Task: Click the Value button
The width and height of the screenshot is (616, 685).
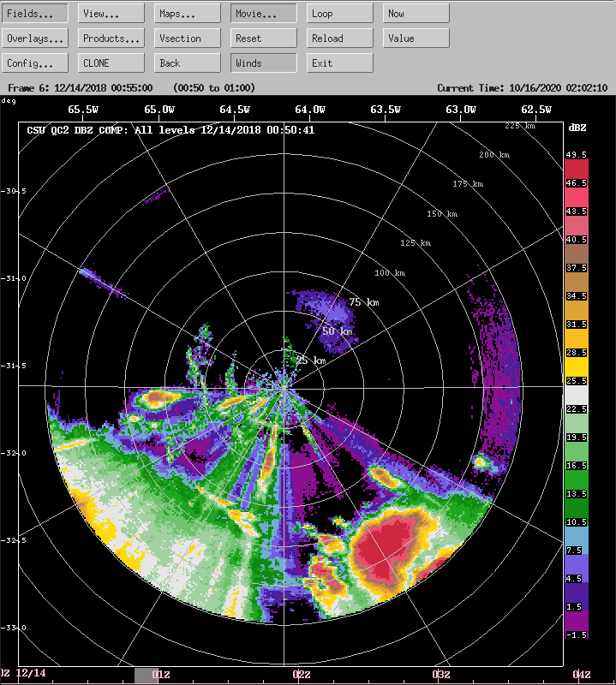Action: (x=416, y=39)
